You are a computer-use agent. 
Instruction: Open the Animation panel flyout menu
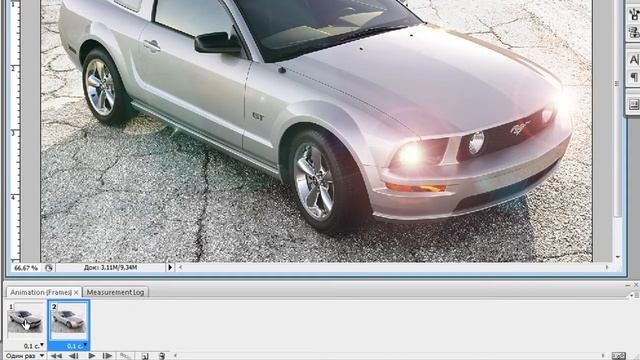[x=633, y=295]
